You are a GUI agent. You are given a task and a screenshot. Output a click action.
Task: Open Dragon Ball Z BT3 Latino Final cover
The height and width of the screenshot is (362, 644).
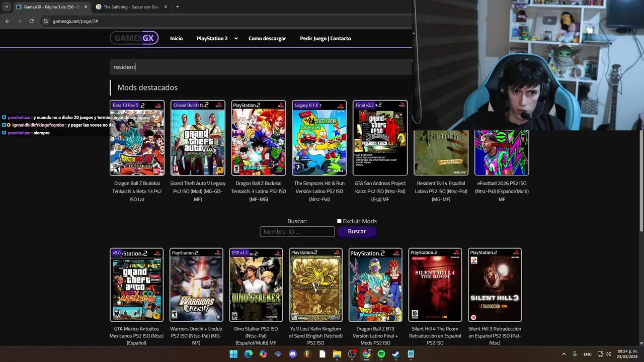pyautogui.click(x=375, y=285)
